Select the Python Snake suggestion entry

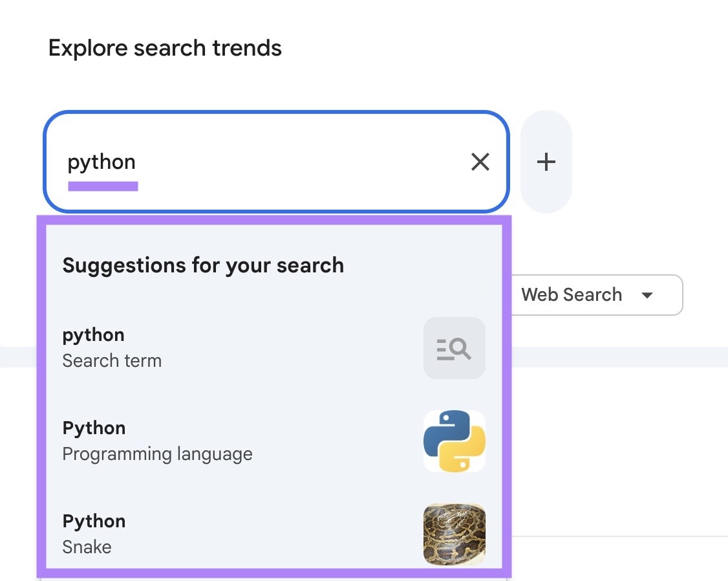(x=194, y=532)
